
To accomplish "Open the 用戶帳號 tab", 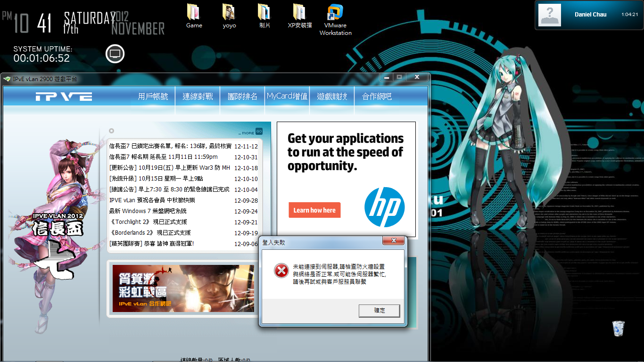I will tap(153, 96).
